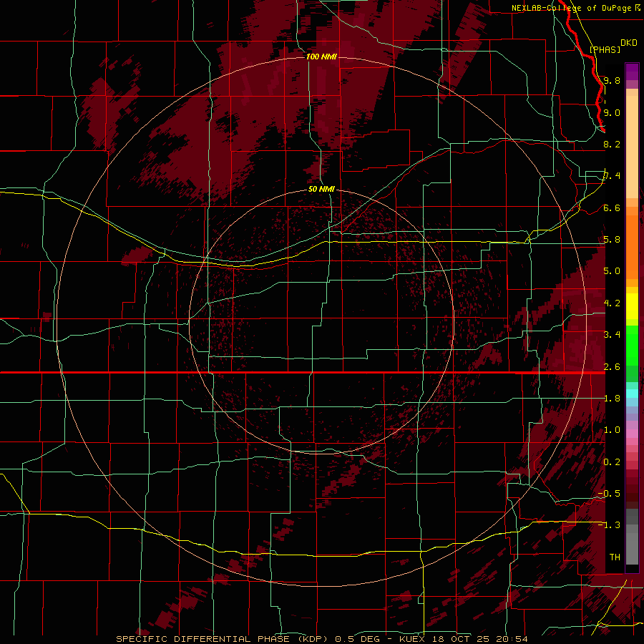Click the 5.8 value on the color scale
644x644 pixels.
coord(612,240)
